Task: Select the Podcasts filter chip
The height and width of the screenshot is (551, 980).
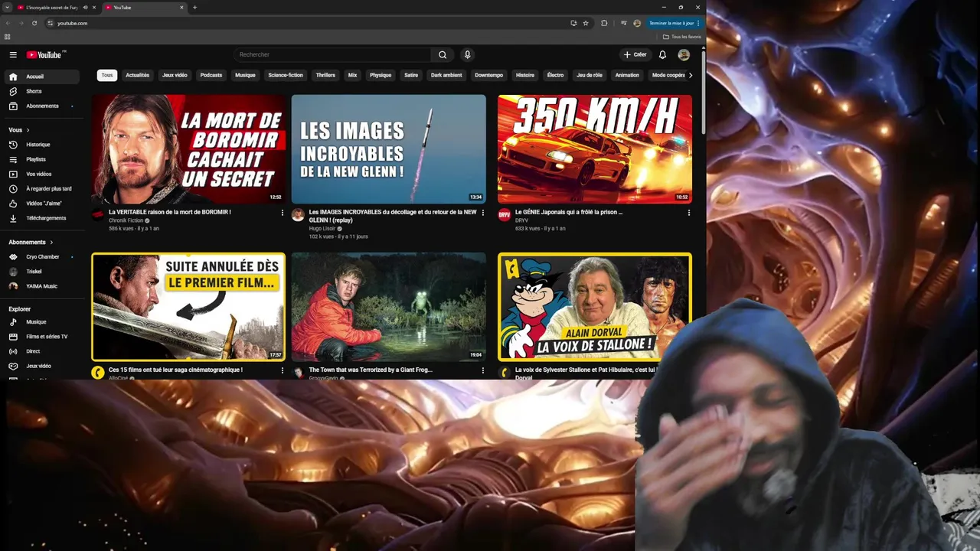Action: click(x=211, y=75)
